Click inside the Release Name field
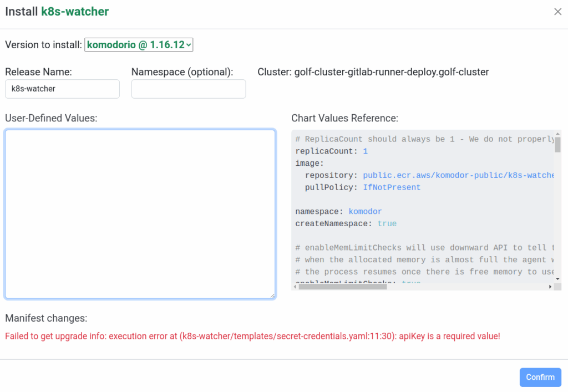 (x=62, y=89)
